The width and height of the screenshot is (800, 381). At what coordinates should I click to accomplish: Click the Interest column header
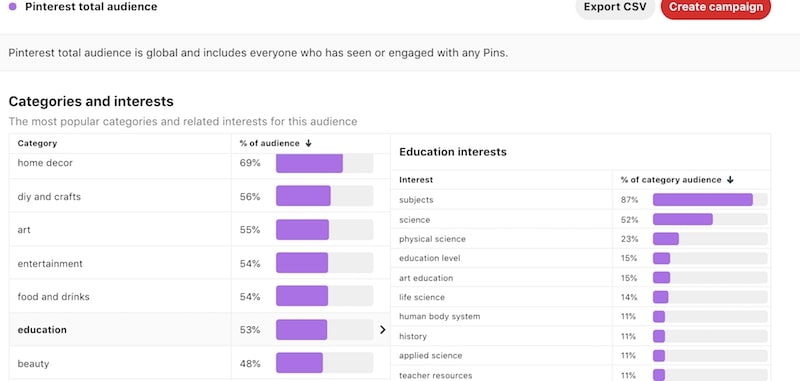coord(416,180)
